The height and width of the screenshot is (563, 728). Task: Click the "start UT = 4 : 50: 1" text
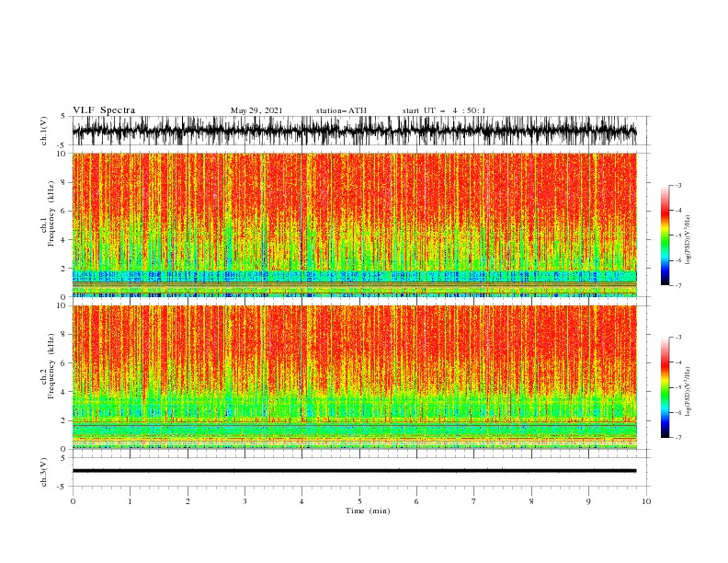444,110
